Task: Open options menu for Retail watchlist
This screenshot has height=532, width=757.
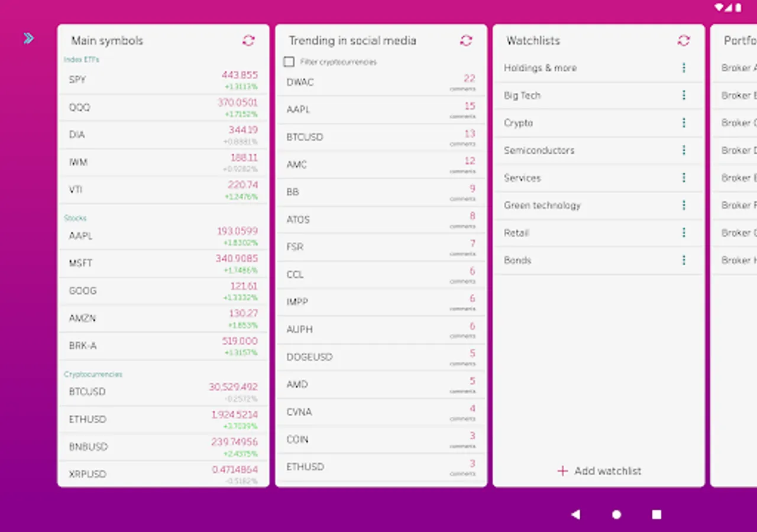Action: [684, 233]
